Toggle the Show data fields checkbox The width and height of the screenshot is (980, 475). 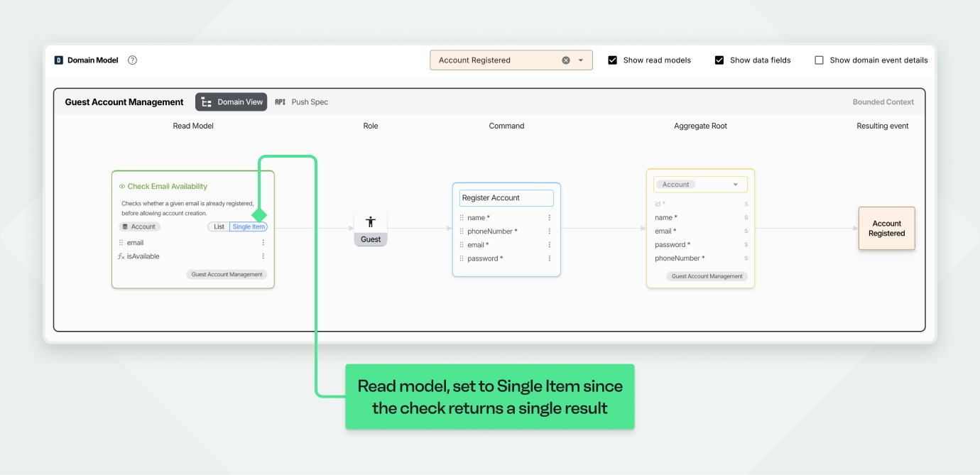coord(719,60)
